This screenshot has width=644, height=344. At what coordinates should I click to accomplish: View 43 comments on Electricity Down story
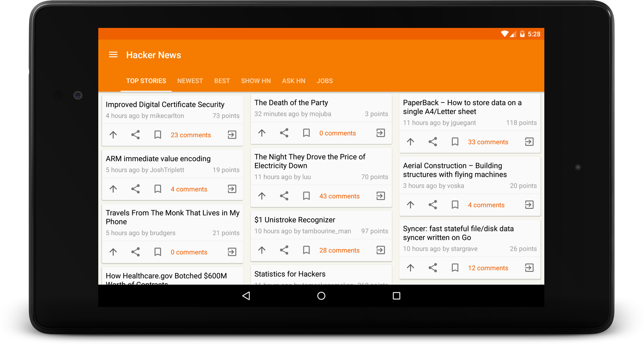point(339,196)
